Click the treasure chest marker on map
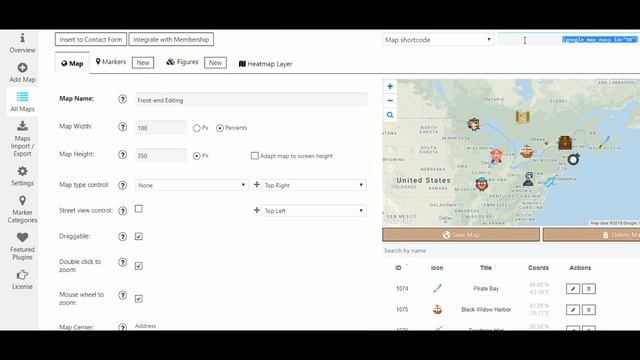640x360 pixels. pos(565,143)
